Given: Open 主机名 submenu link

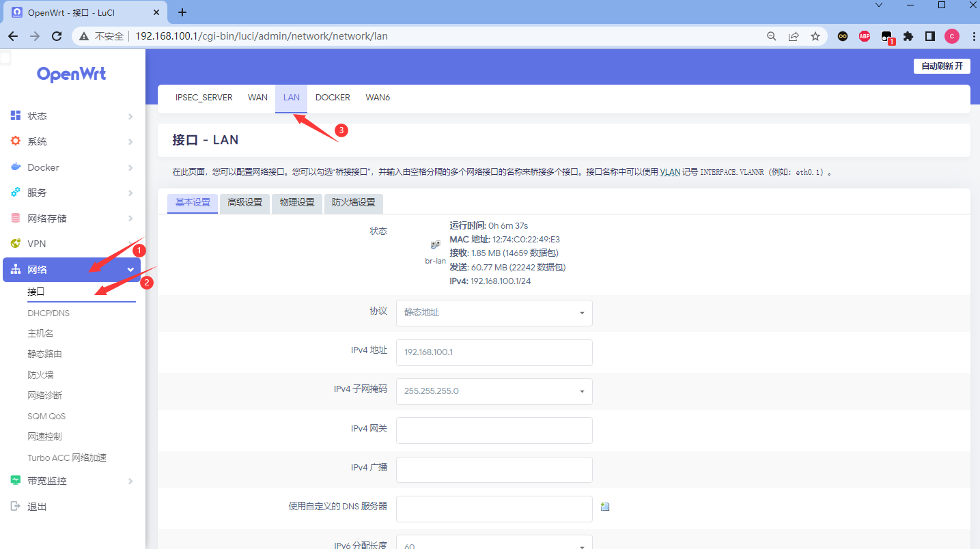Looking at the screenshot, I should [40, 333].
